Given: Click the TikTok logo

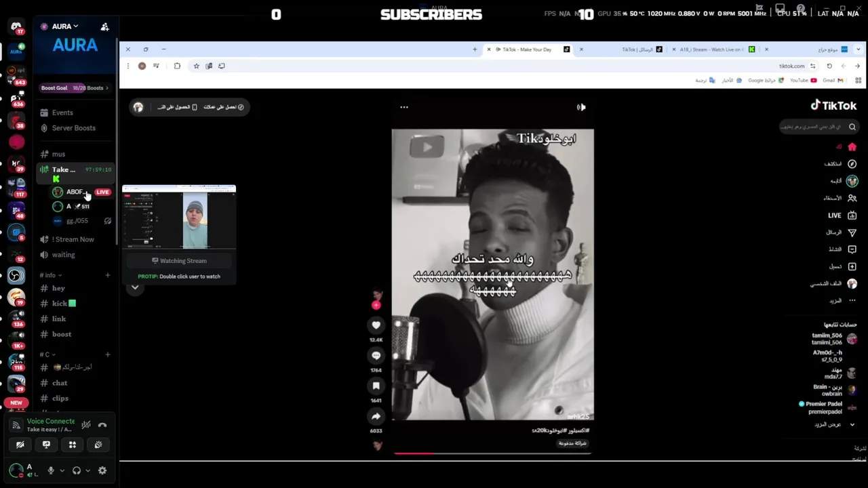Looking at the screenshot, I should pos(833,106).
